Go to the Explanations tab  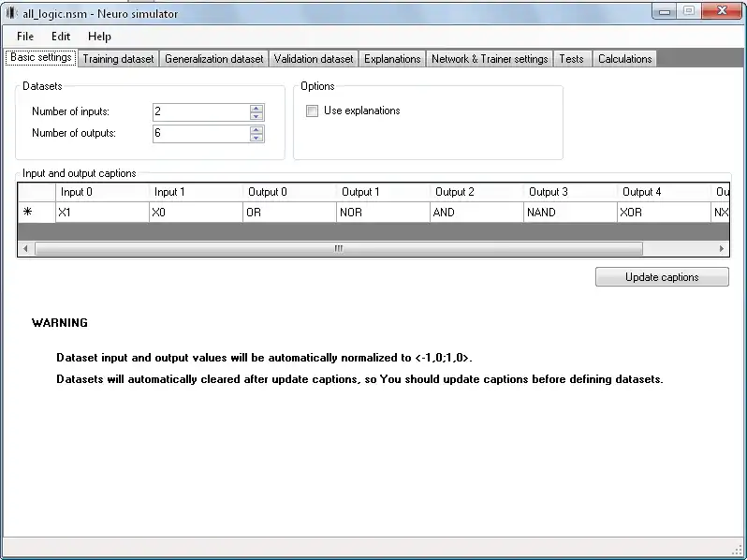tap(392, 59)
